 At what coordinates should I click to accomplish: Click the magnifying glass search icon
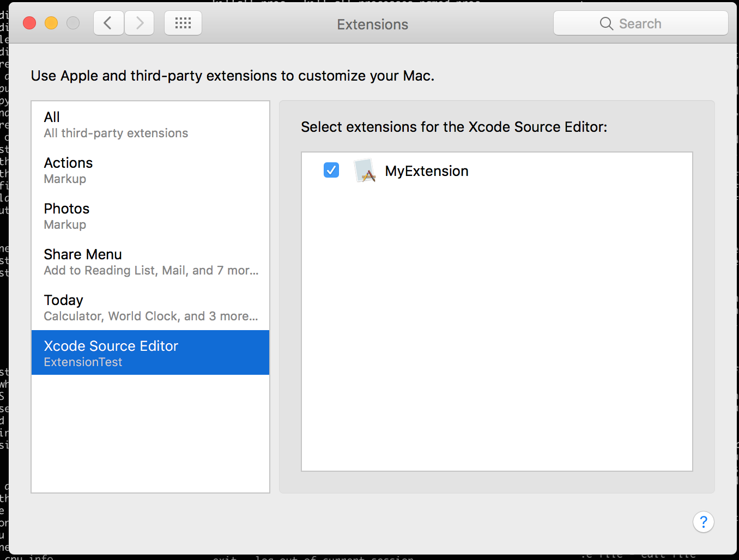[606, 23]
